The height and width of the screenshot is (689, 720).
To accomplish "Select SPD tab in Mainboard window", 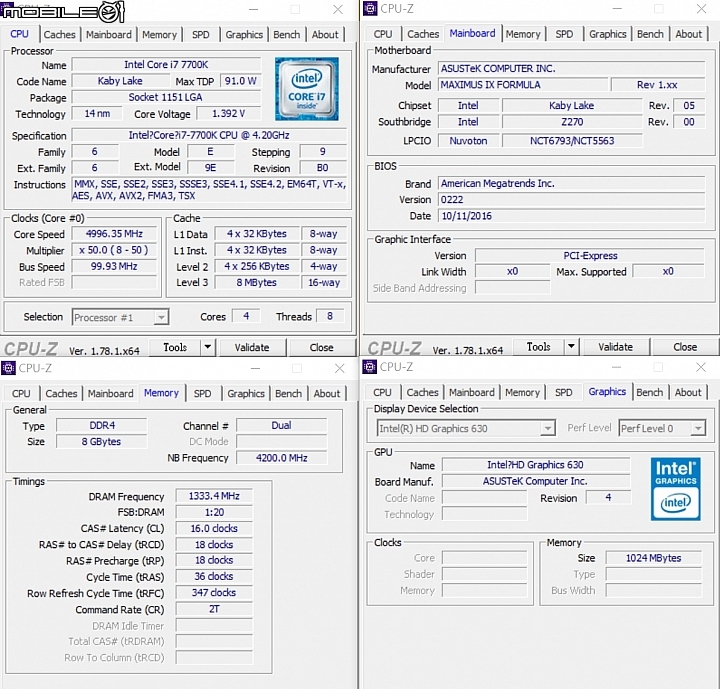I will [x=564, y=34].
